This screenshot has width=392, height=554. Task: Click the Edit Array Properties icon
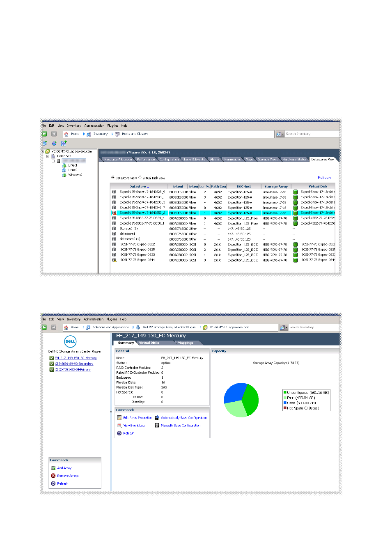(x=119, y=418)
